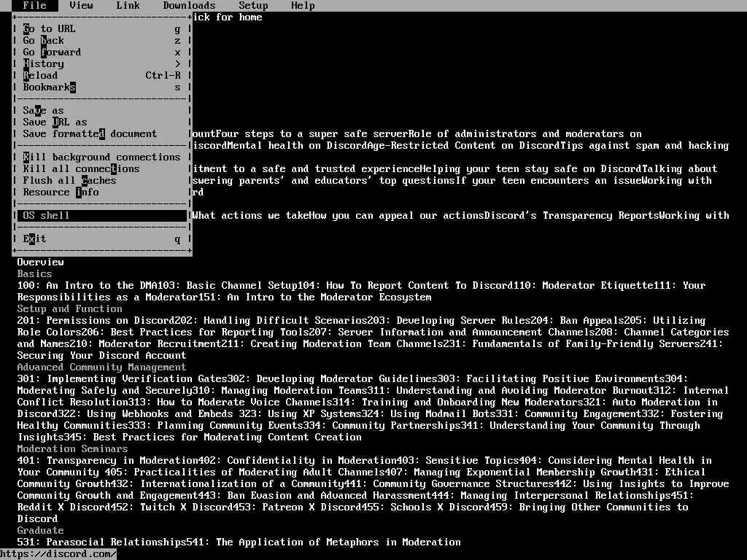
Task: Open '100: An Intro to the DMA' link
Action: pos(88,286)
